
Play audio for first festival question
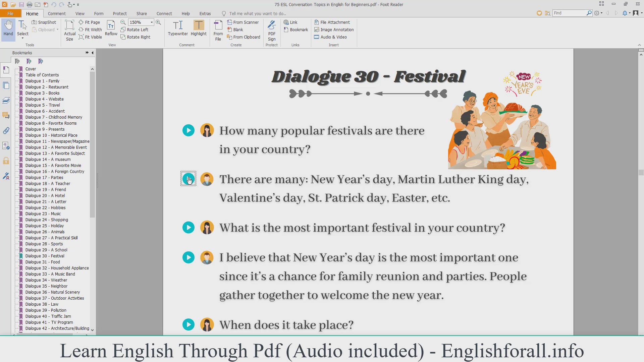click(189, 130)
